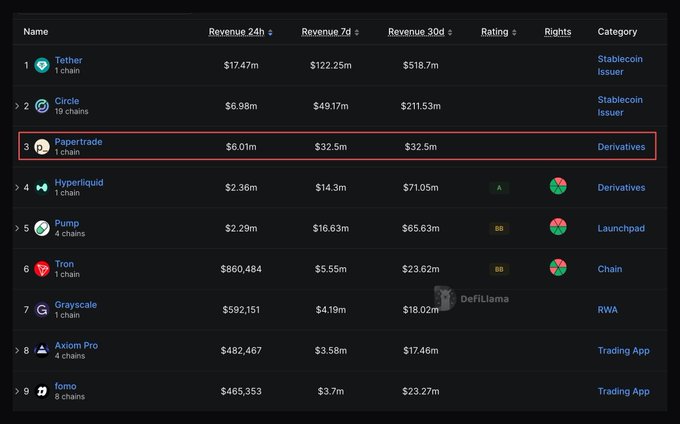Open the Chain category link
This screenshot has height=424, width=680.
click(x=610, y=269)
